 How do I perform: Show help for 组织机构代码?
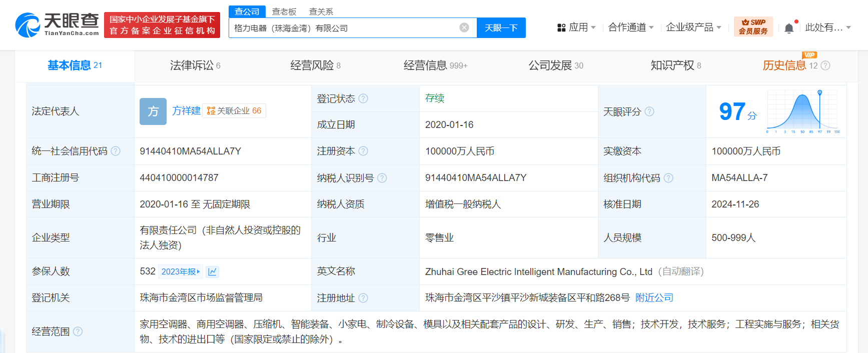pyautogui.click(x=668, y=178)
